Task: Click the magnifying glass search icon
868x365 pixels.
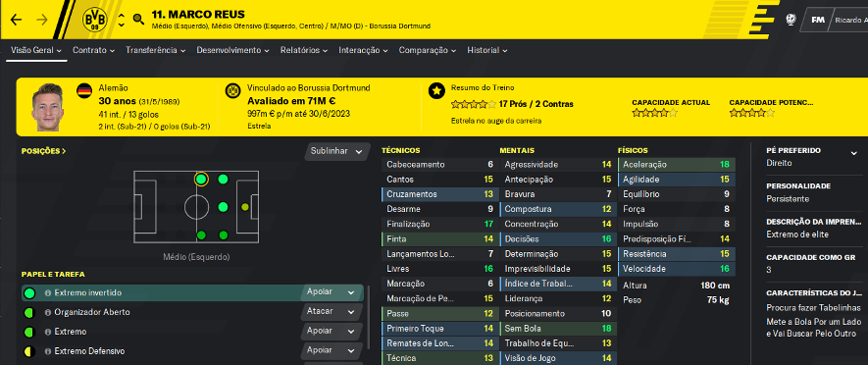Action: point(138,20)
